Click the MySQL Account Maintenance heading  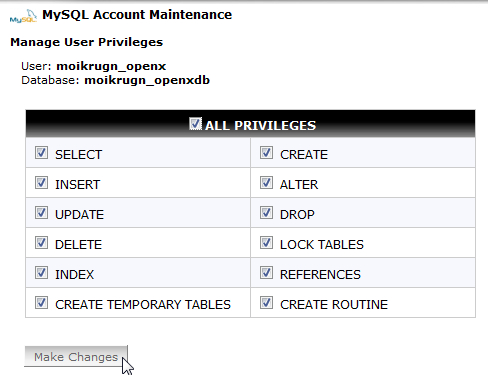pos(137,15)
